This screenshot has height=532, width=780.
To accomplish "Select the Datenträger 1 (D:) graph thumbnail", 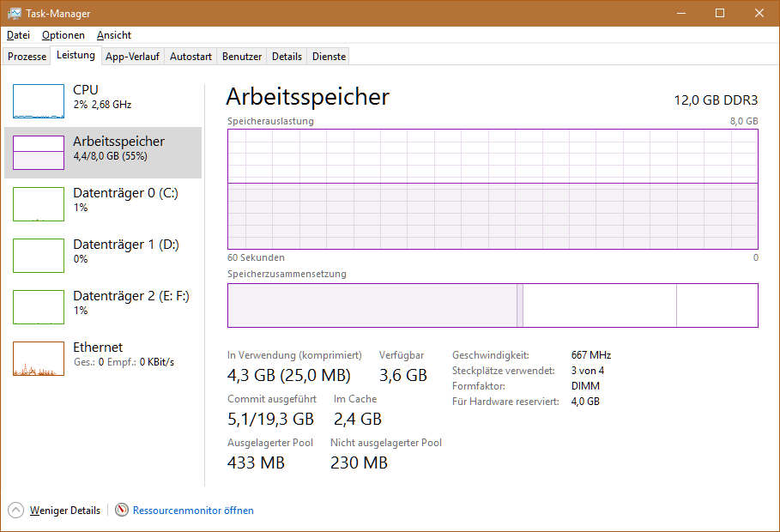I will [x=39, y=256].
